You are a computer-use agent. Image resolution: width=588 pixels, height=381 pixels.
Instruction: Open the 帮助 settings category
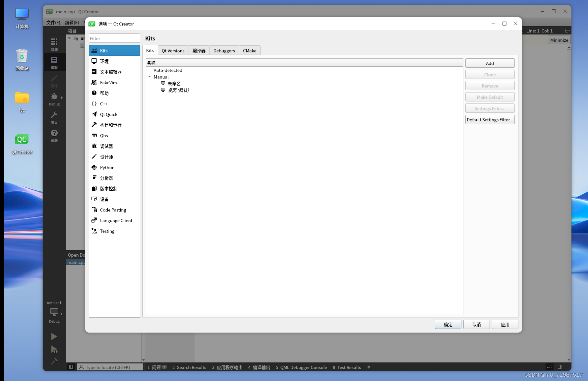[114, 93]
